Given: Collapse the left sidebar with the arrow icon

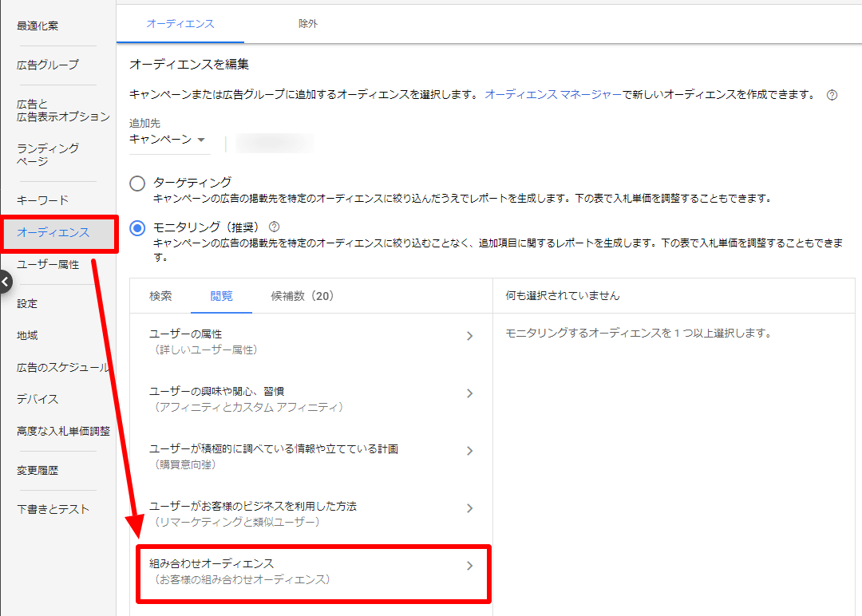Looking at the screenshot, I should coord(5,282).
